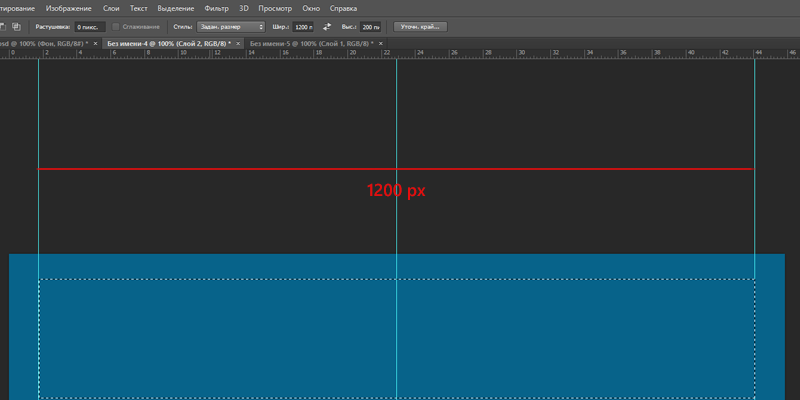
Task: Switch to the Без имени-5 tab
Action: tap(308, 44)
